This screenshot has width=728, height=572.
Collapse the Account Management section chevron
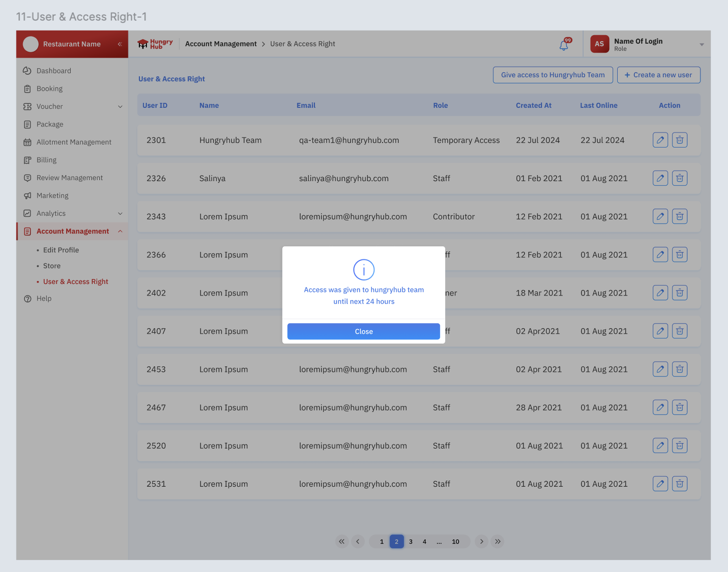[120, 231]
